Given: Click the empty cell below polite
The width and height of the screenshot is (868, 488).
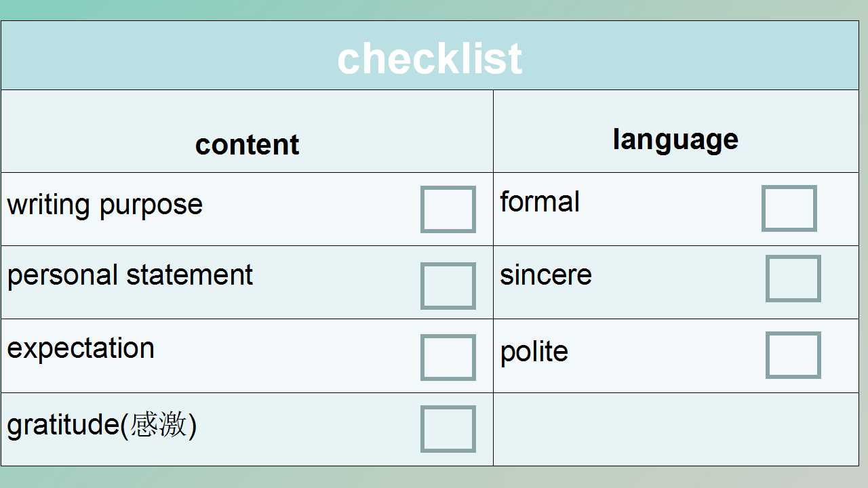Looking at the screenshot, I should coord(676,429).
